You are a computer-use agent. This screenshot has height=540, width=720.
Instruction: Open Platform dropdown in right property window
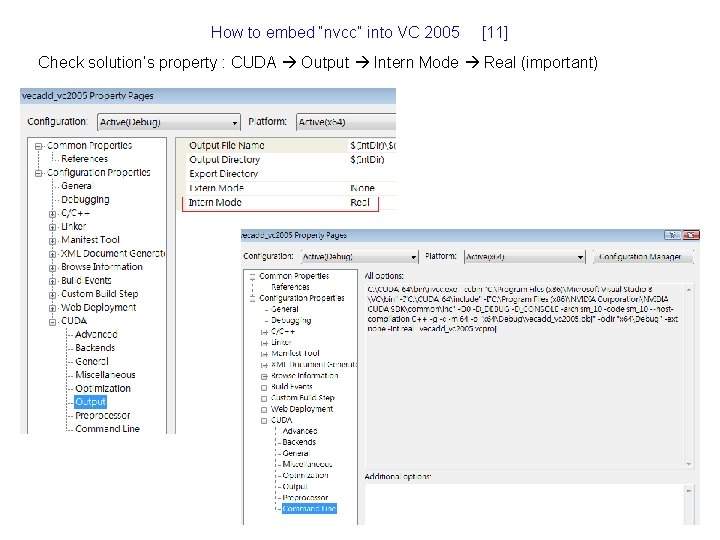click(x=525, y=257)
